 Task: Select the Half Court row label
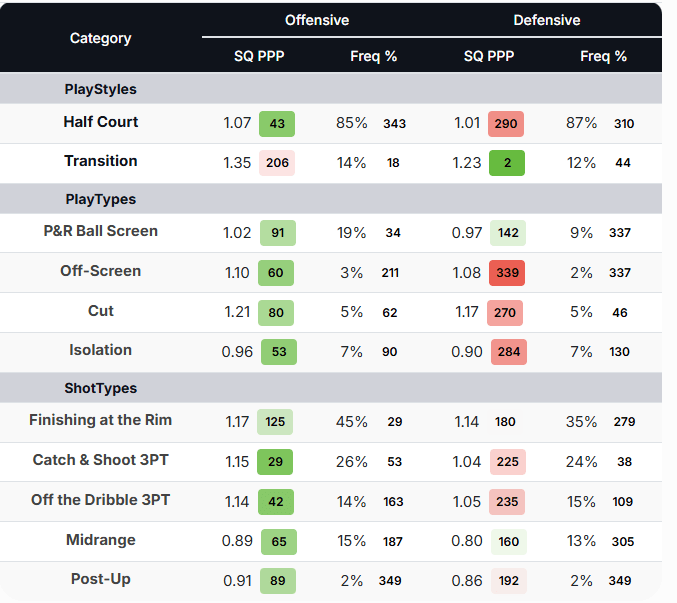(x=100, y=122)
